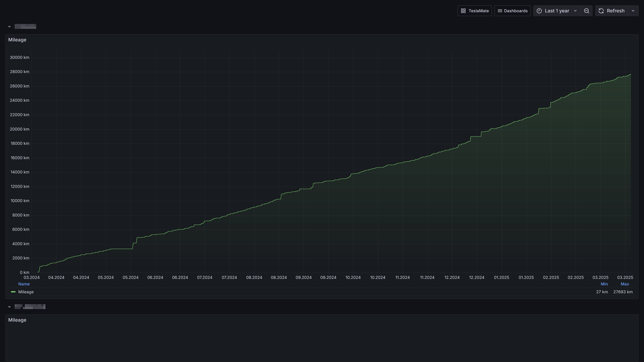Collapse the second dashboard row chevron
The image size is (644, 362).
pos(9,307)
